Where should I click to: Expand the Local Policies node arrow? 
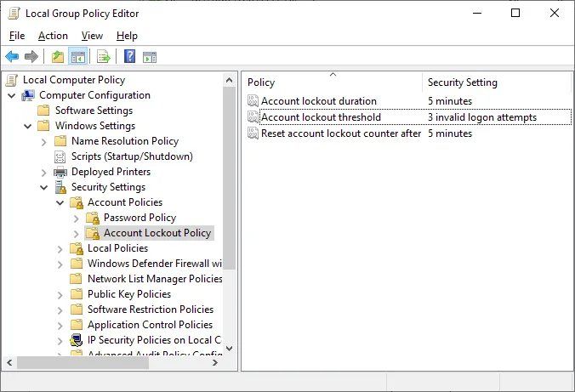tap(60, 248)
